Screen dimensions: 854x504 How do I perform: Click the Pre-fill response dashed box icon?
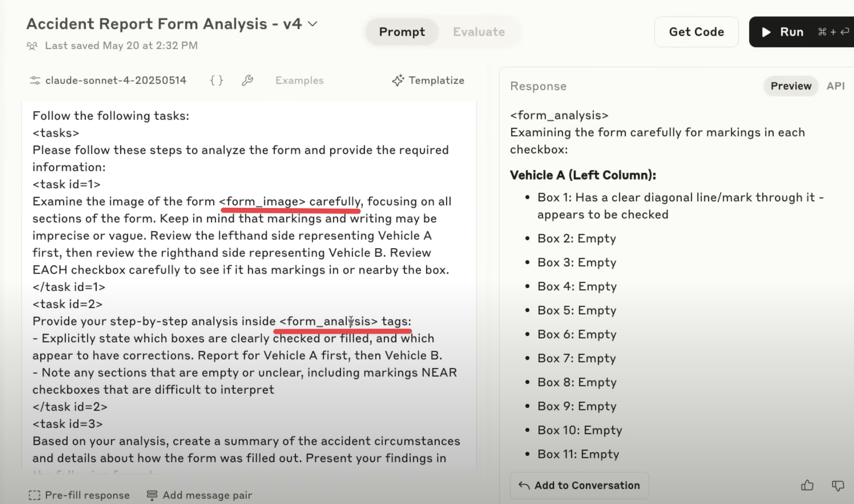34,495
